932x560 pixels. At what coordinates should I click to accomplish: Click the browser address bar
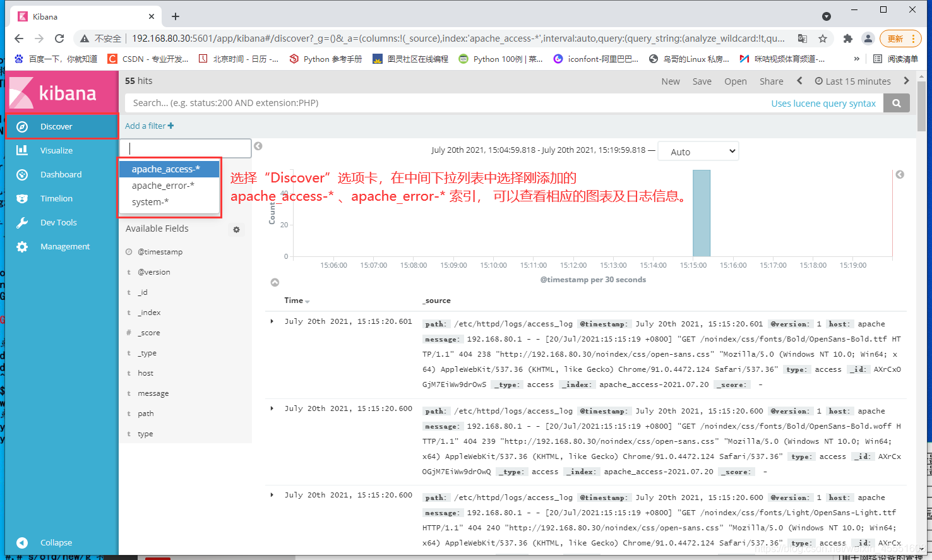point(458,39)
